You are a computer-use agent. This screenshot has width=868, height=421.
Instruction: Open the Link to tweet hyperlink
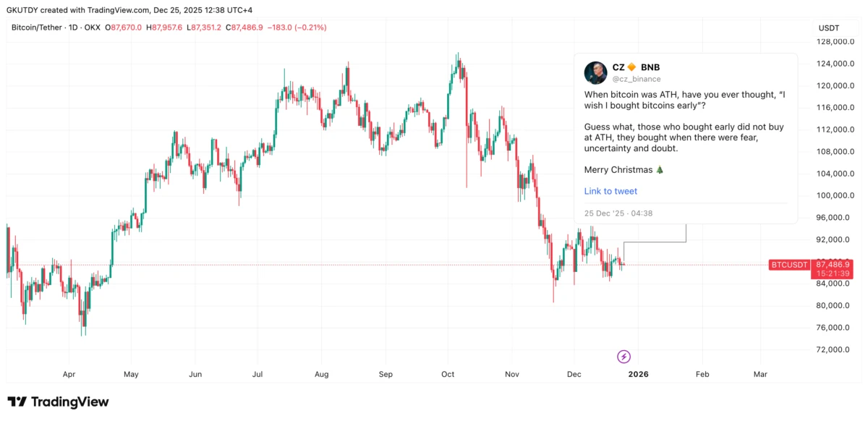(610, 191)
